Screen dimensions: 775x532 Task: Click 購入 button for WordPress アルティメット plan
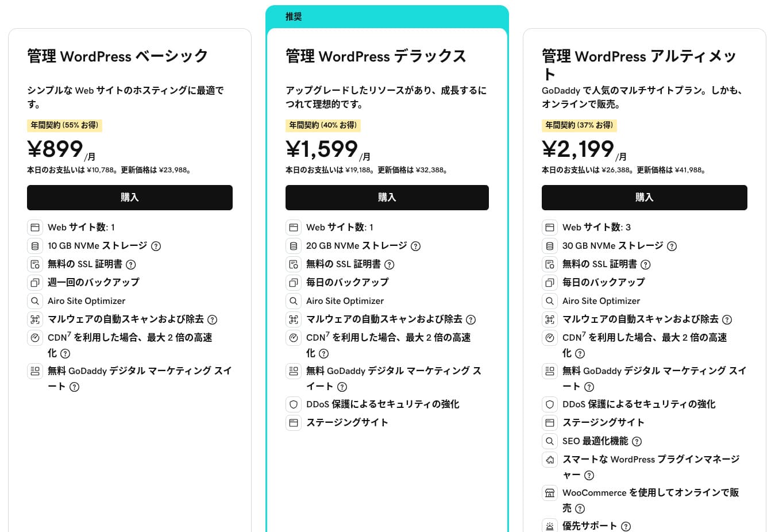point(644,198)
